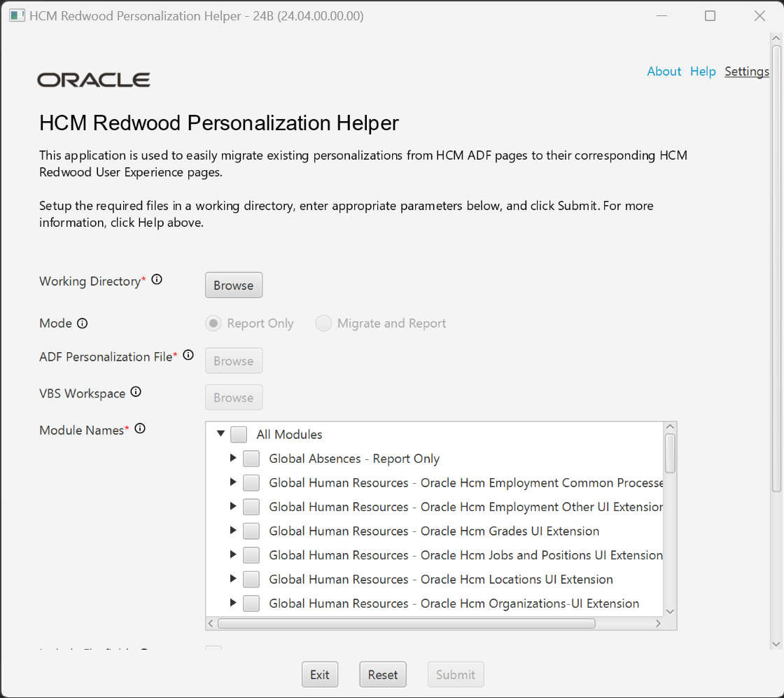Click the application icon in the title bar
Viewport: 784px width, 698px height.
click(x=16, y=15)
